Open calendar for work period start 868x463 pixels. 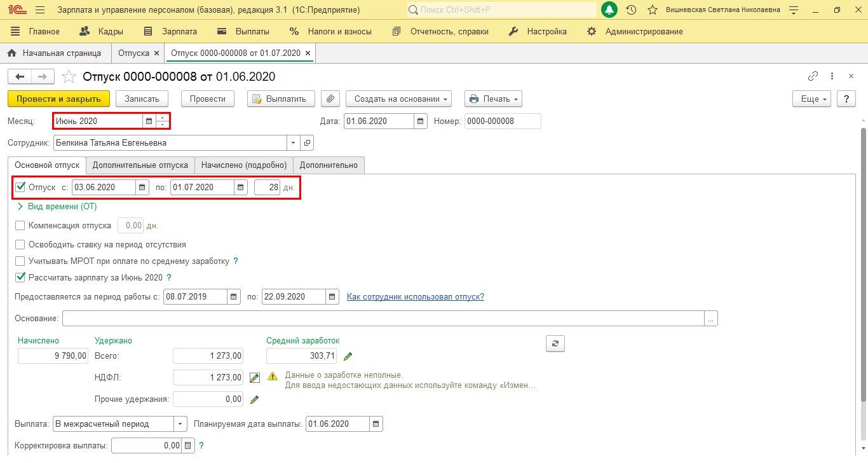pos(234,296)
